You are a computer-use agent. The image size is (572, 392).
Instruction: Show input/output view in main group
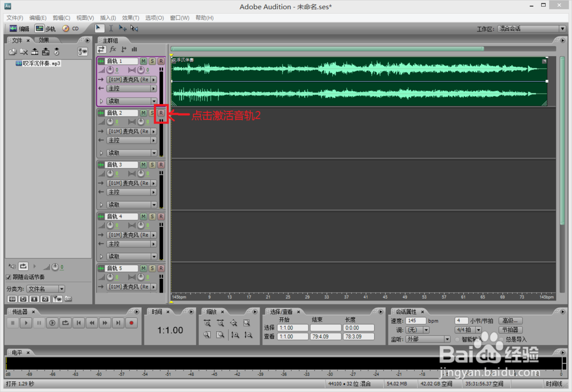click(x=101, y=49)
